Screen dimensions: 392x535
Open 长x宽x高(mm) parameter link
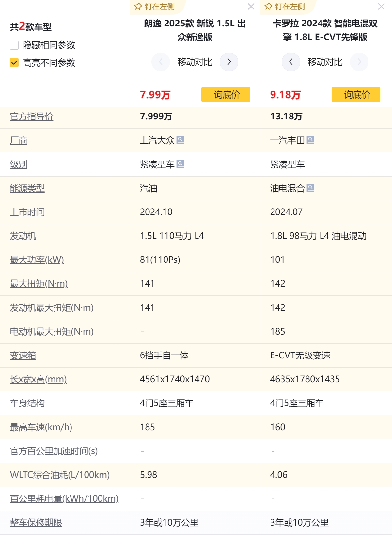[39, 379]
